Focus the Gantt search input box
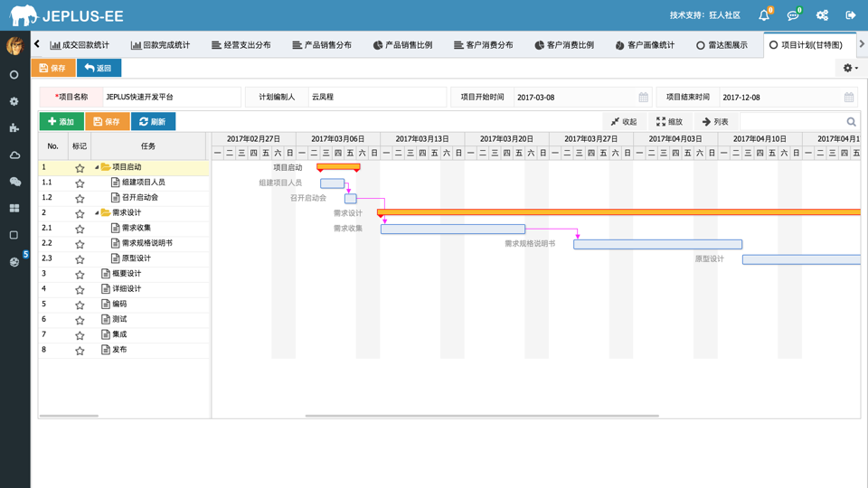The height and width of the screenshot is (488, 868). coord(792,122)
